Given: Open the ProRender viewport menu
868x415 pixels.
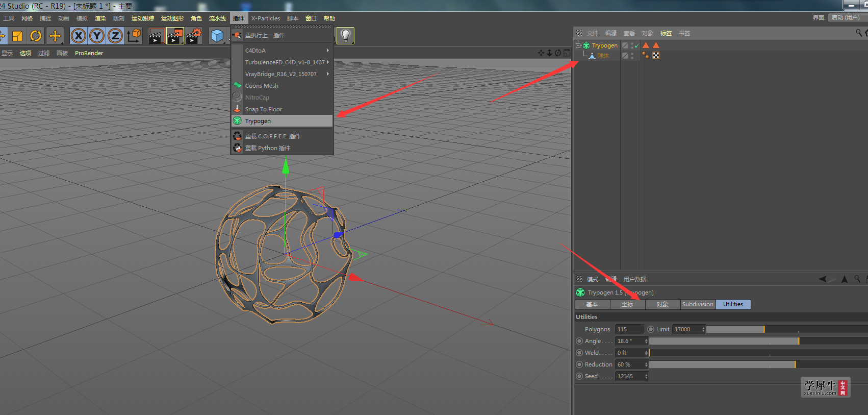Looking at the screenshot, I should [x=89, y=53].
